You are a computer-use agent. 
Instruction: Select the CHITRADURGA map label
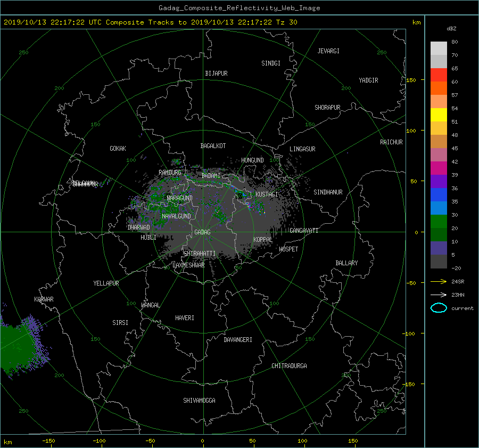289,366
